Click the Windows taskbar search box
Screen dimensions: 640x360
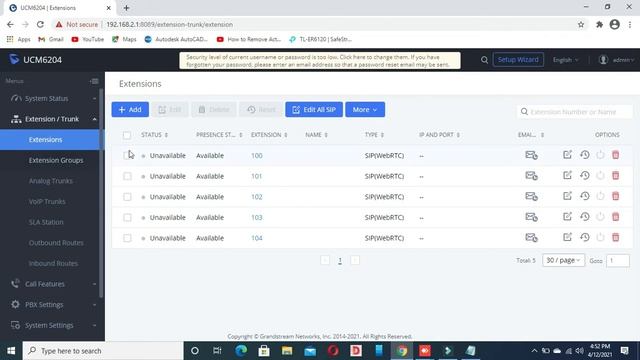pyautogui.click(x=102, y=351)
